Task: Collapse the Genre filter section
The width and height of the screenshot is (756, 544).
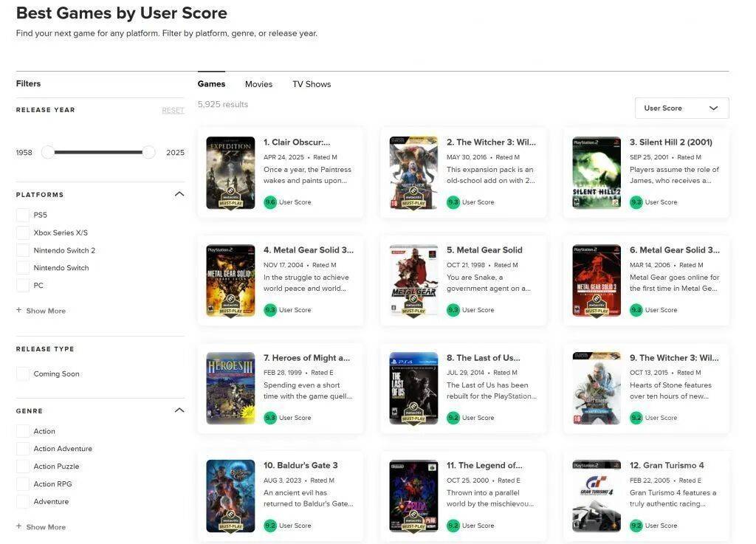Action: (179, 410)
